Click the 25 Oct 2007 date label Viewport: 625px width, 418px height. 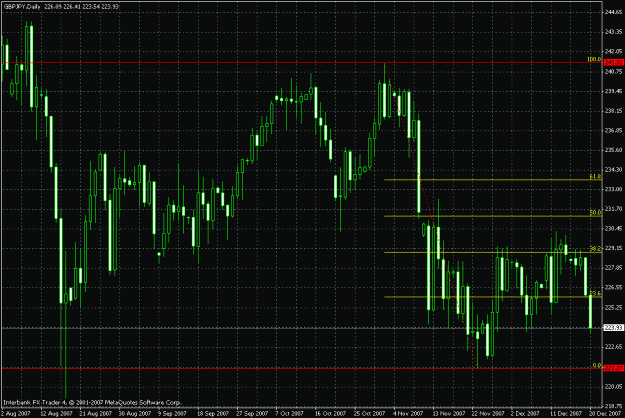click(x=369, y=414)
